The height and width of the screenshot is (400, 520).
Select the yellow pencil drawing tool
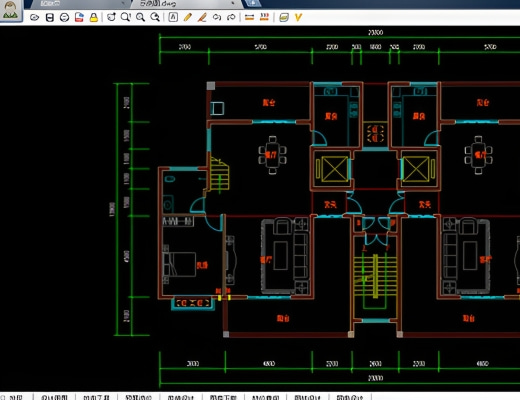pyautogui.click(x=188, y=17)
